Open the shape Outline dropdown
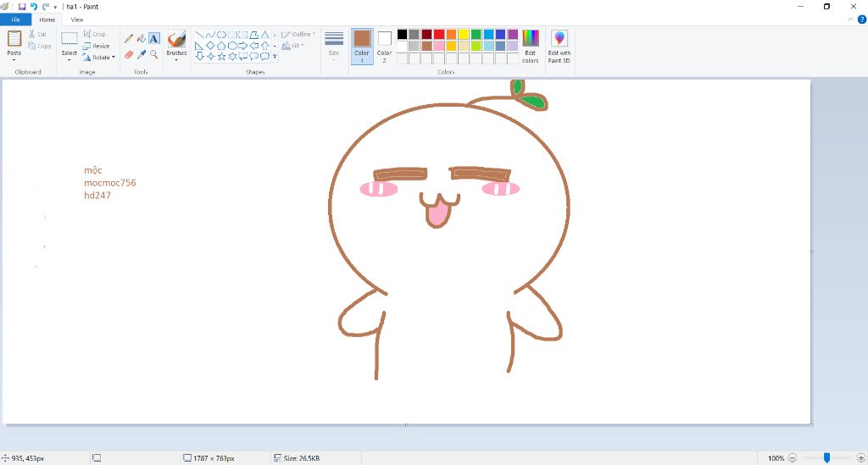 [x=298, y=34]
